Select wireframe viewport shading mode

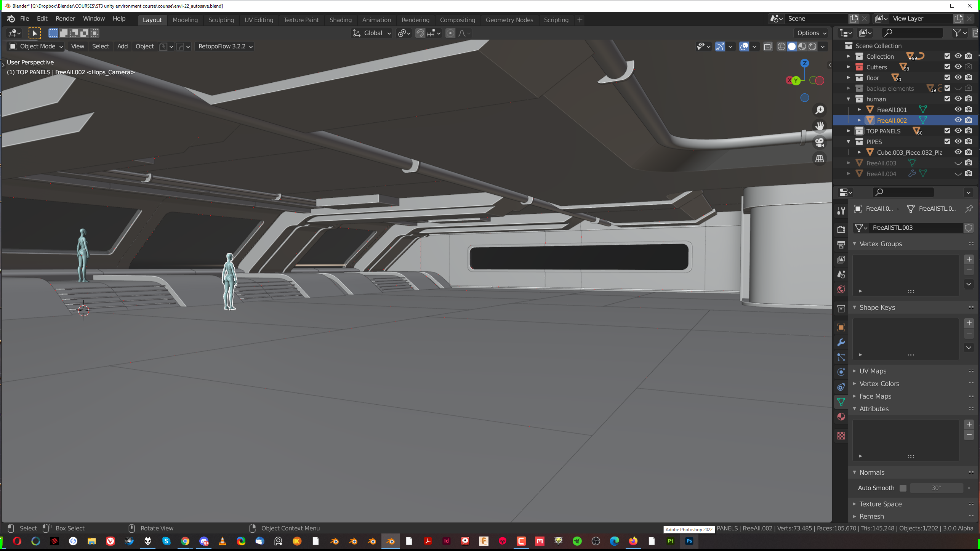point(781,46)
